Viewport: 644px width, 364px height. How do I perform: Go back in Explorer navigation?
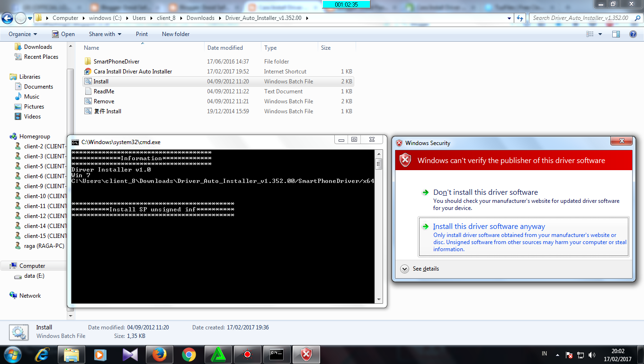pos(7,18)
